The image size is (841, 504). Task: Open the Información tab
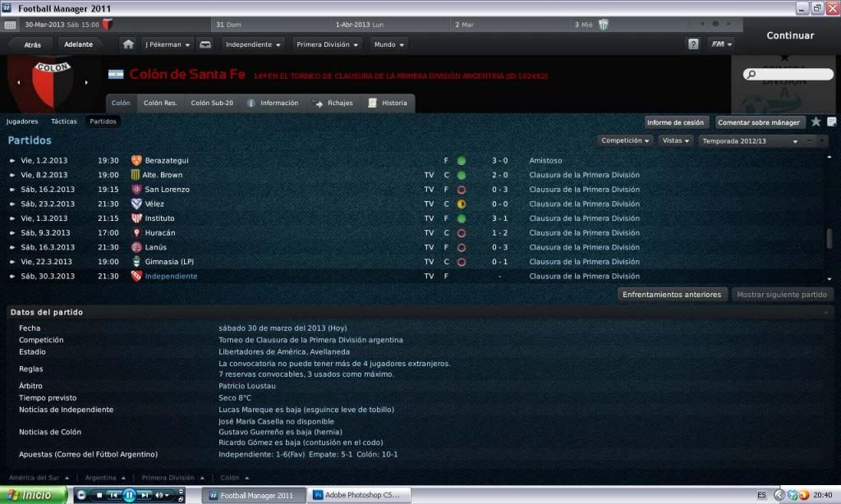(x=273, y=103)
